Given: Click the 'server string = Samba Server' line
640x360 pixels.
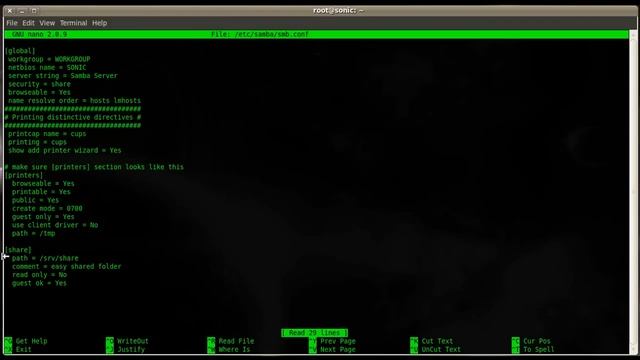Looking at the screenshot, I should click(63, 76).
